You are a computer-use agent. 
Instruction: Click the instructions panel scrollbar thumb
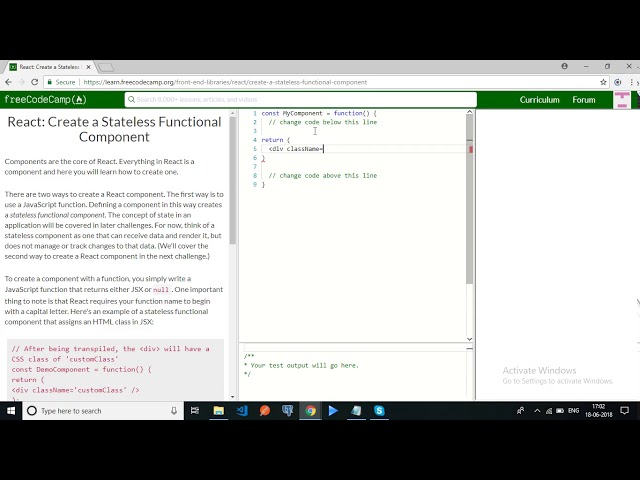point(233,180)
